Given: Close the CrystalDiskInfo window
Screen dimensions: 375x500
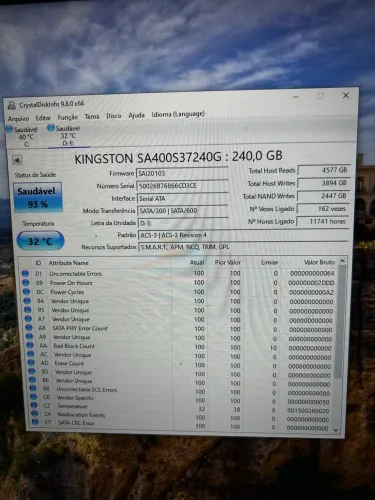Looking at the screenshot, I should (x=346, y=95).
